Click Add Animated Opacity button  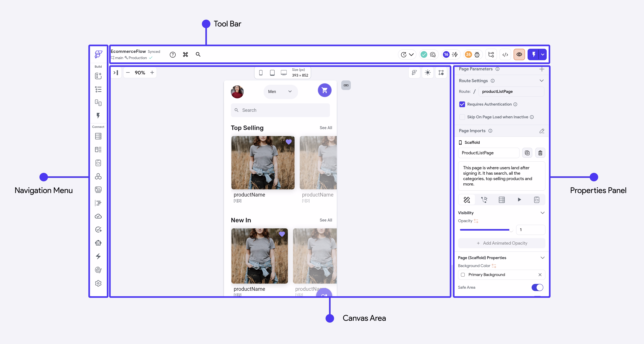[x=501, y=243]
